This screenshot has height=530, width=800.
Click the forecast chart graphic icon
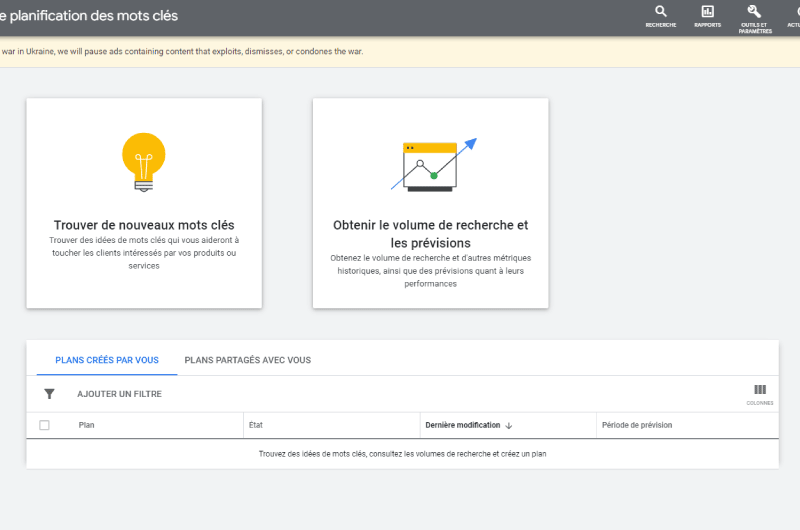tap(433, 164)
